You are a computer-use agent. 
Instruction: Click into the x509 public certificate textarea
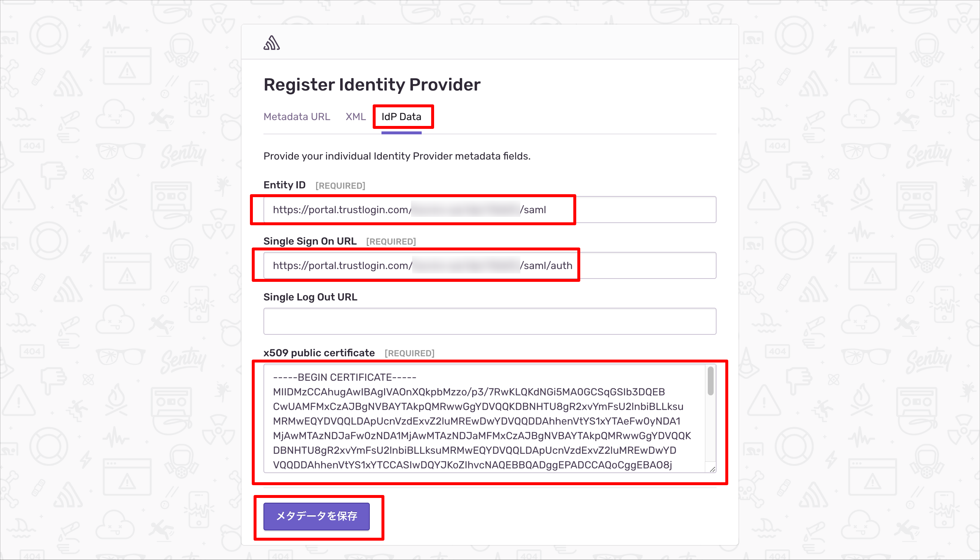tap(485, 418)
